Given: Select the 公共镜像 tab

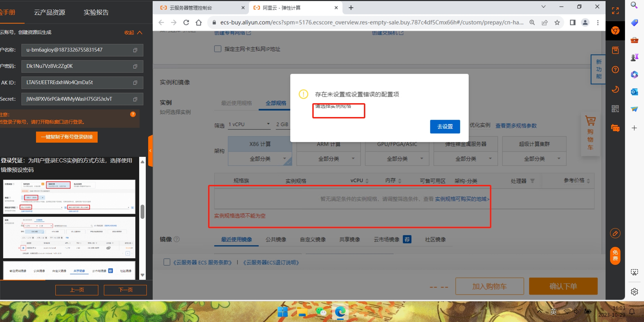Looking at the screenshot, I should coord(276,240).
